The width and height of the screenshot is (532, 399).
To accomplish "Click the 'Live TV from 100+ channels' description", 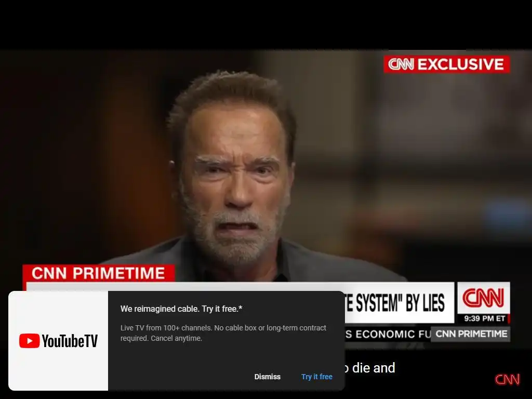I will 223,333.
